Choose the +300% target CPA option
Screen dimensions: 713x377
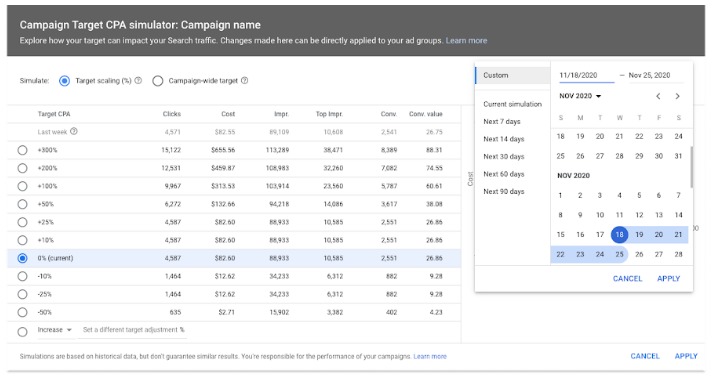click(22, 150)
